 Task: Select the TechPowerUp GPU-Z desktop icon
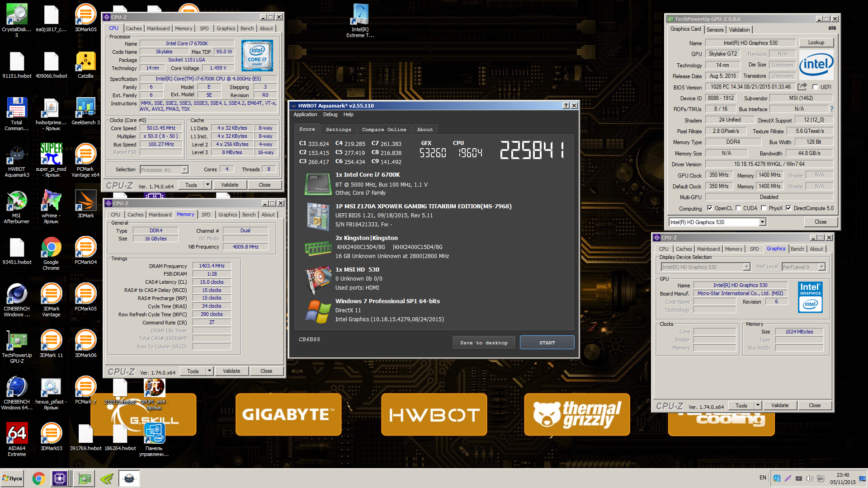click(x=17, y=347)
